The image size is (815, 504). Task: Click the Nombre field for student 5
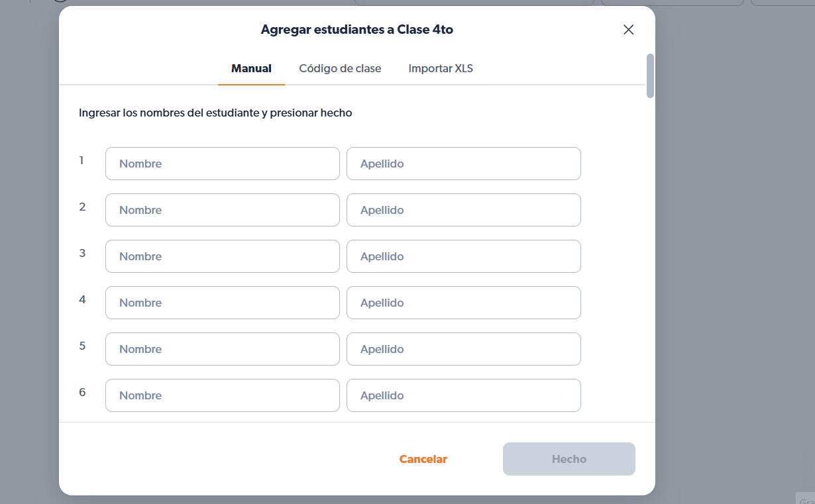(222, 349)
